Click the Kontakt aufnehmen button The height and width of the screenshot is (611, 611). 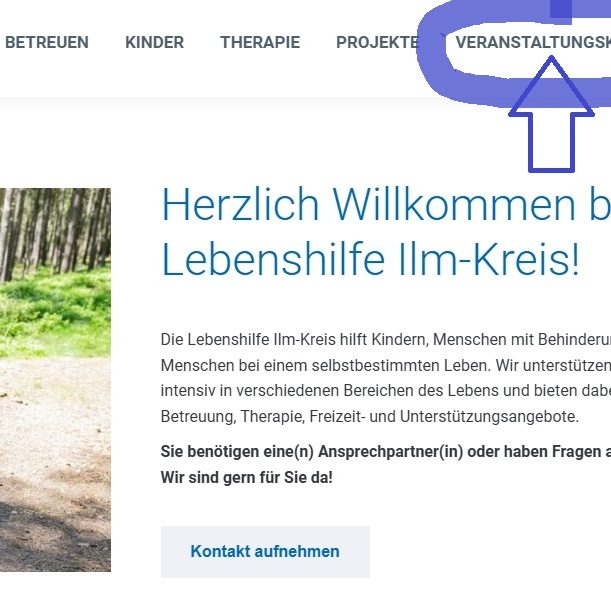click(265, 551)
